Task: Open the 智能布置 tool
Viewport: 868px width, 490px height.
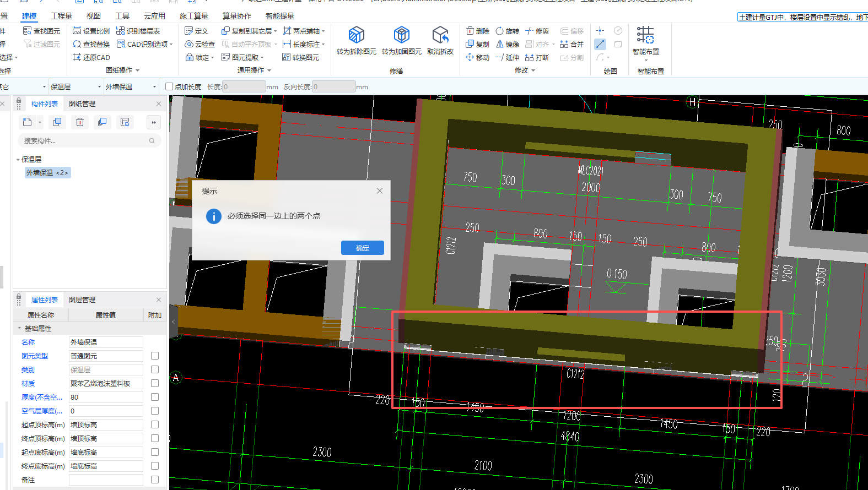Action: [x=645, y=40]
